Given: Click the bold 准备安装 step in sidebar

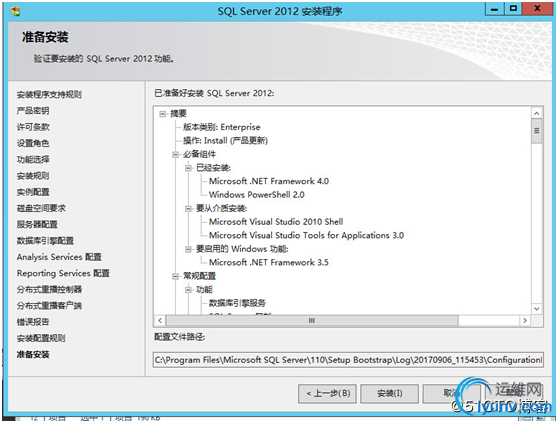Looking at the screenshot, I should pyautogui.click(x=33, y=354).
